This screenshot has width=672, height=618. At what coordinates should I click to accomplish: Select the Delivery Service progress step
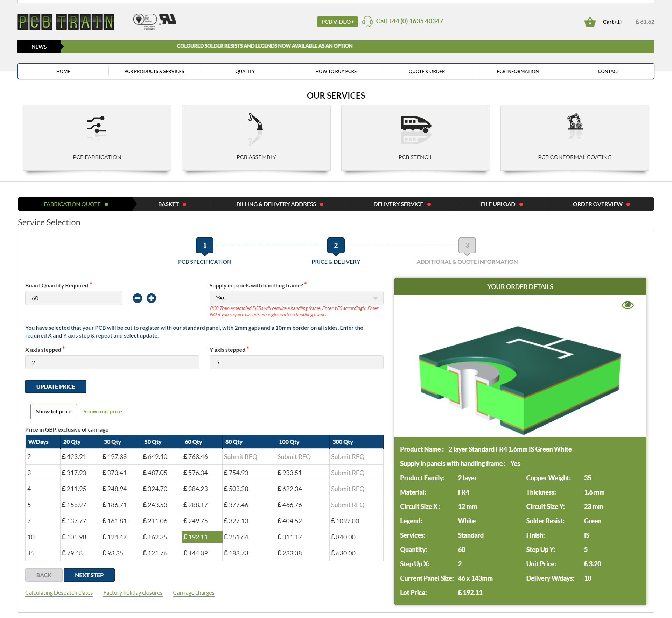tap(402, 204)
